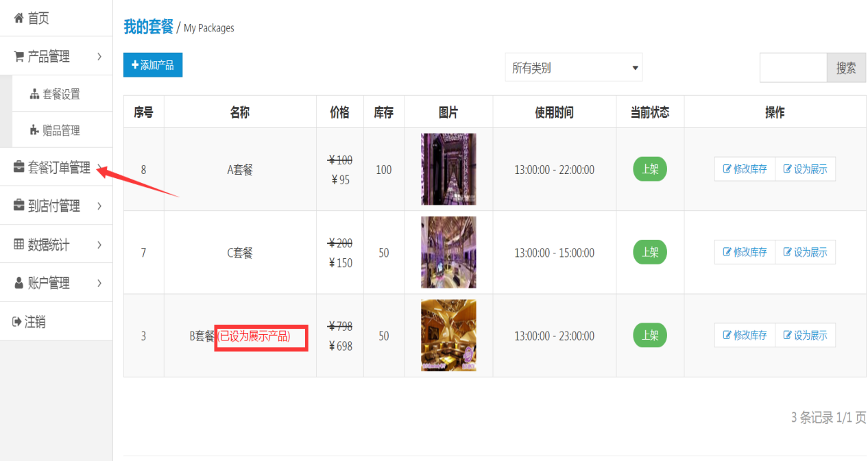Click the user icon beside 账户管理
This screenshot has width=868, height=461.
click(19, 283)
